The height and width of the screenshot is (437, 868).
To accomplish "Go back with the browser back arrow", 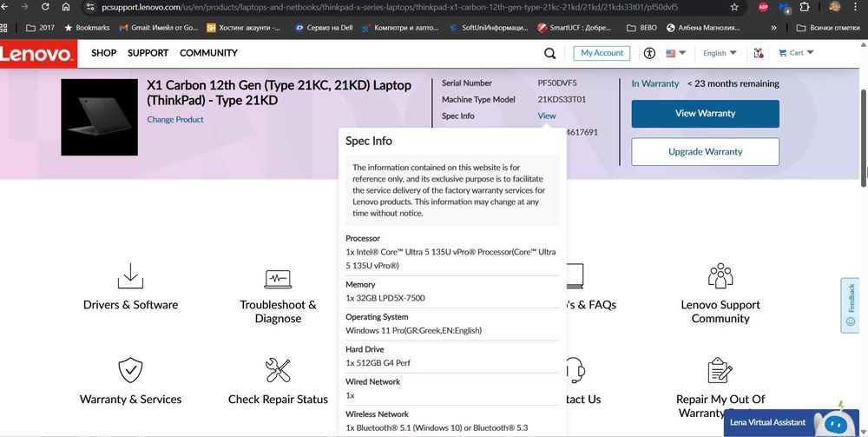I will 5,7.
